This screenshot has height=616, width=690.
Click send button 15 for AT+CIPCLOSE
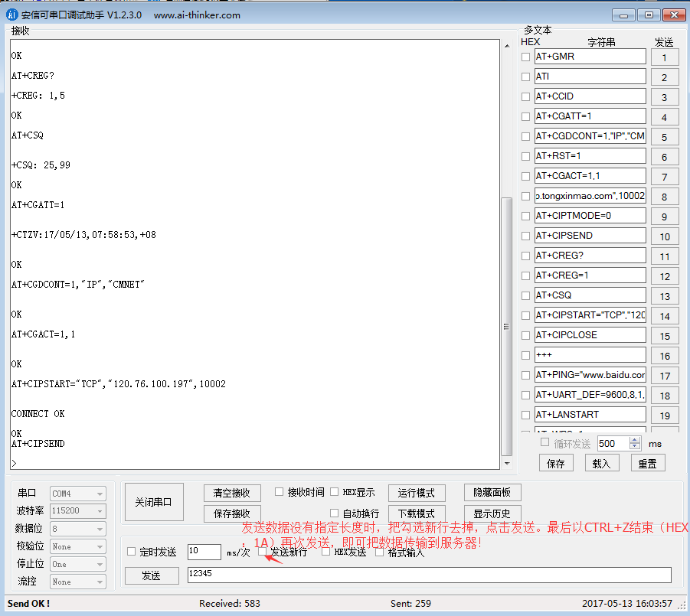point(665,335)
